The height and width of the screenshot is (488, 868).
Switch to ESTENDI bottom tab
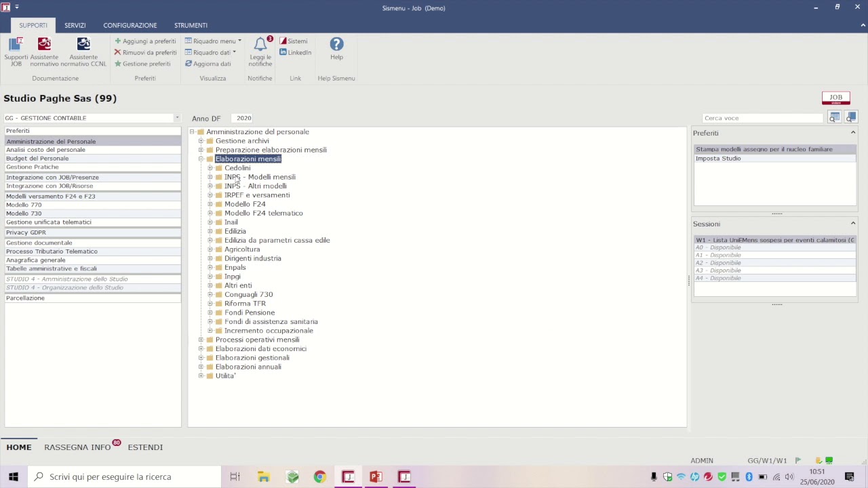[x=145, y=447]
